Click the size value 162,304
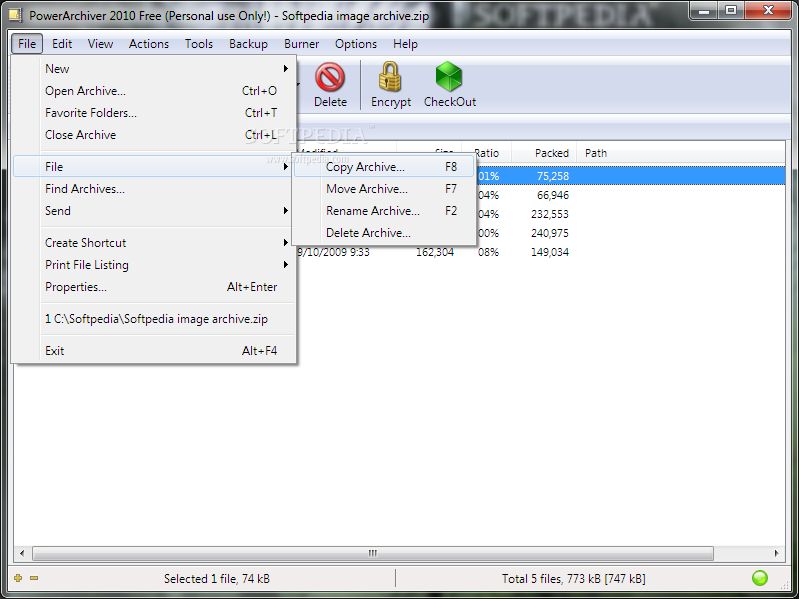Image resolution: width=799 pixels, height=599 pixels. (x=435, y=252)
